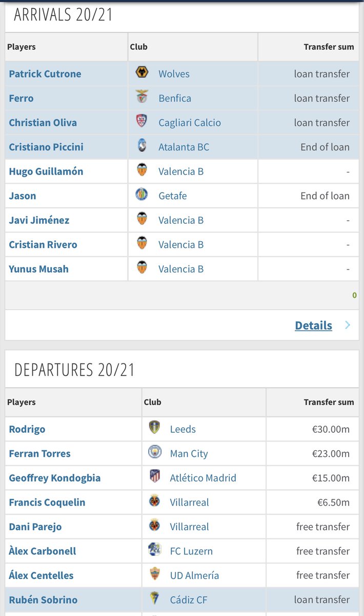Viewport: 364px width, 616px height.
Task: Click the Atlético Madrid crest icon
Action: click(154, 476)
